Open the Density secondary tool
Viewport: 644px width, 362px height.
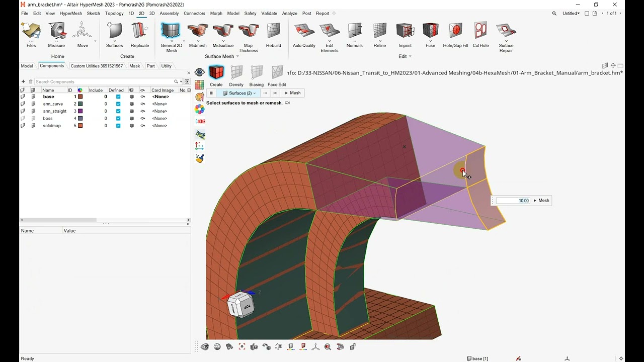(236, 76)
